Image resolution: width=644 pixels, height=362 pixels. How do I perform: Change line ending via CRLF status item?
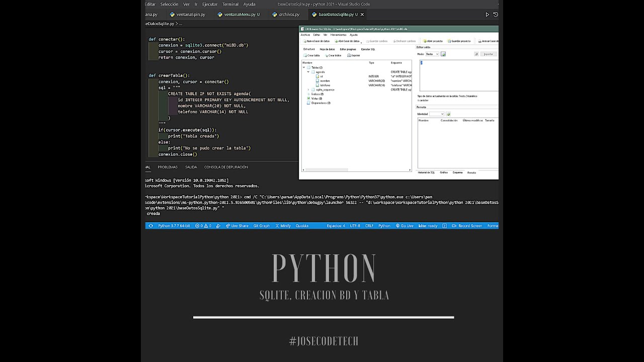point(369,226)
